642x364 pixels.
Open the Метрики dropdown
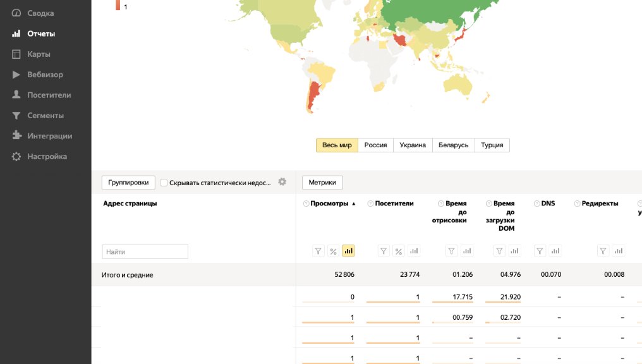(323, 183)
